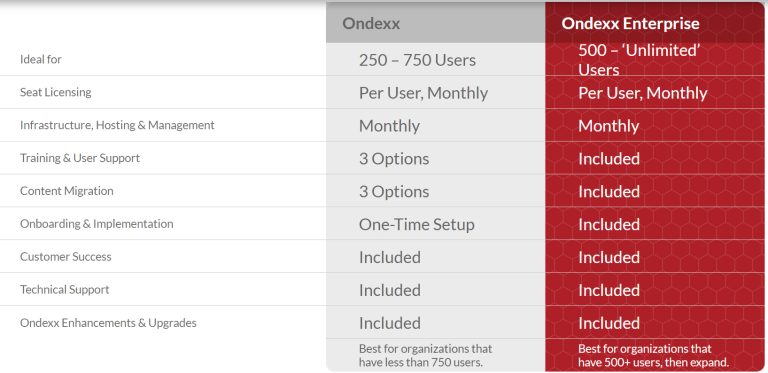Click the Ondexx column header
Viewport: 768px width, 373px height.
click(371, 23)
